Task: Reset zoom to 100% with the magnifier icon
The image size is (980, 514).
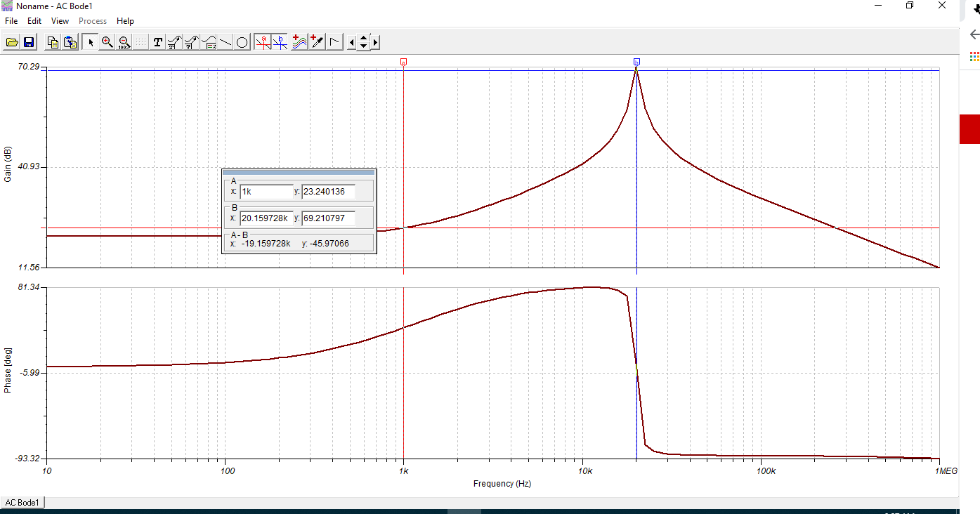Action: coord(124,42)
